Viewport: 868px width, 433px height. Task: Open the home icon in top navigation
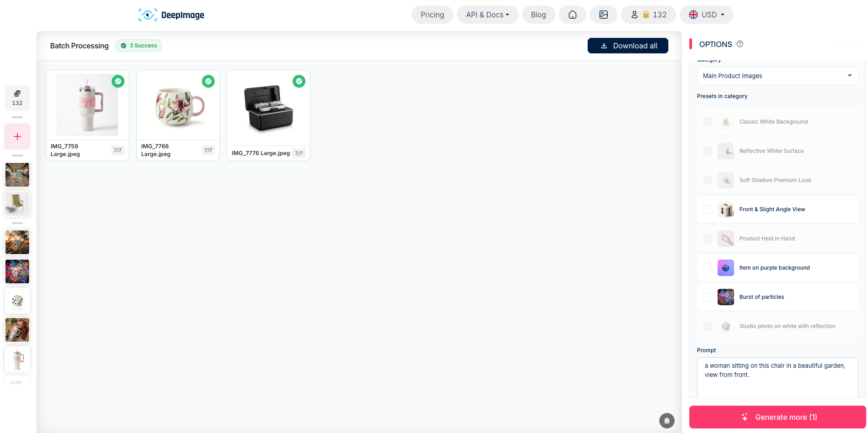click(x=572, y=15)
